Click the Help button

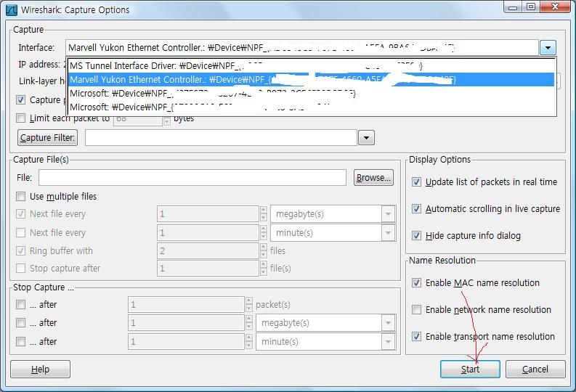41,369
